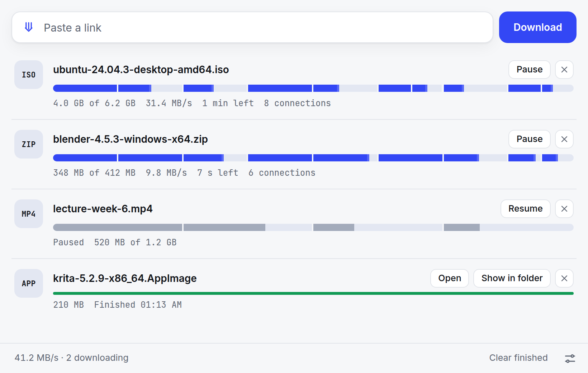The image size is (588, 373).
Task: Resume the lecture-week-6.mp4 download
Action: 526,209
